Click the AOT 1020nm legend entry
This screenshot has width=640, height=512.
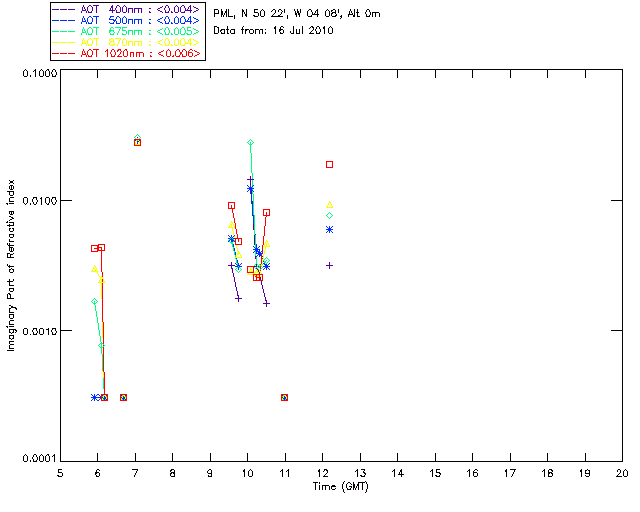[x=126, y=53]
